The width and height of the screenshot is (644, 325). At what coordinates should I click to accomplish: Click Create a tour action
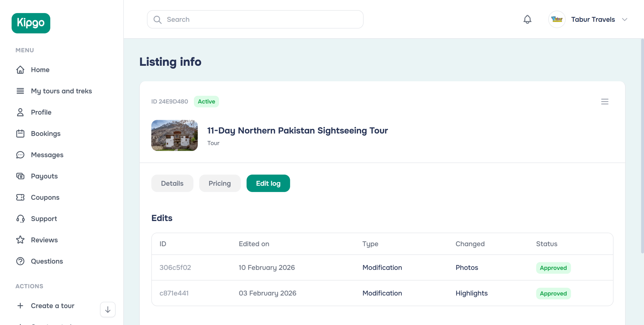click(x=52, y=306)
